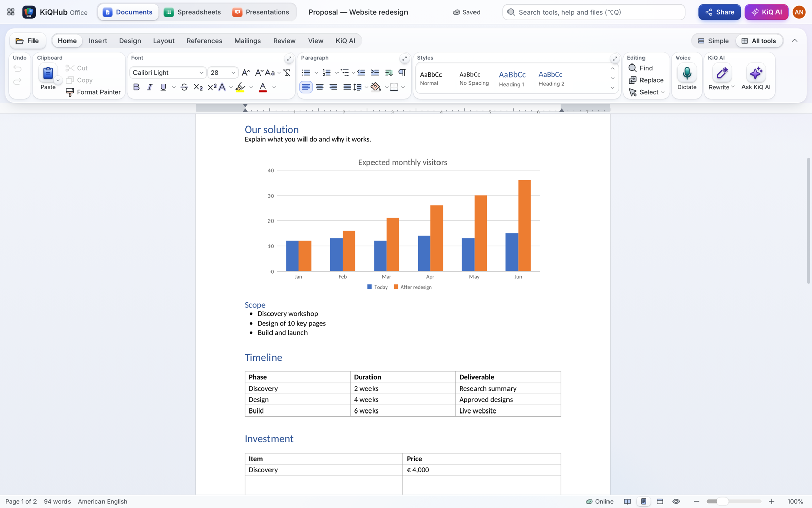Viewport: 812px width, 508px height.
Task: Open KiQ AI from the header
Action: (766, 12)
